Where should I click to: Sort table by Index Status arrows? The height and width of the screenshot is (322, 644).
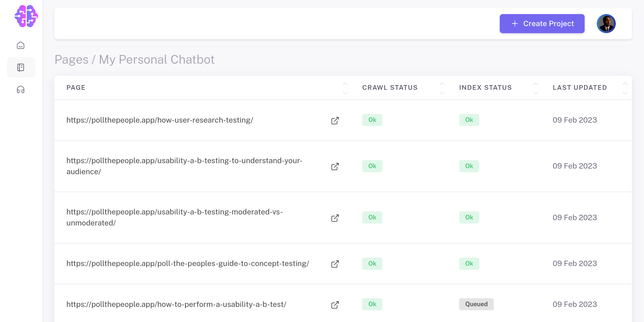point(536,88)
